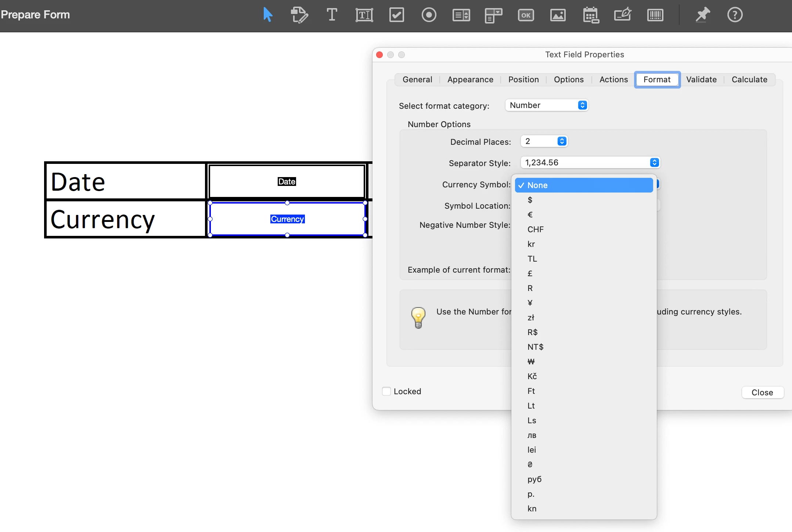Click the OK button field tool
Image resolution: width=792 pixels, height=532 pixels.
(526, 15)
